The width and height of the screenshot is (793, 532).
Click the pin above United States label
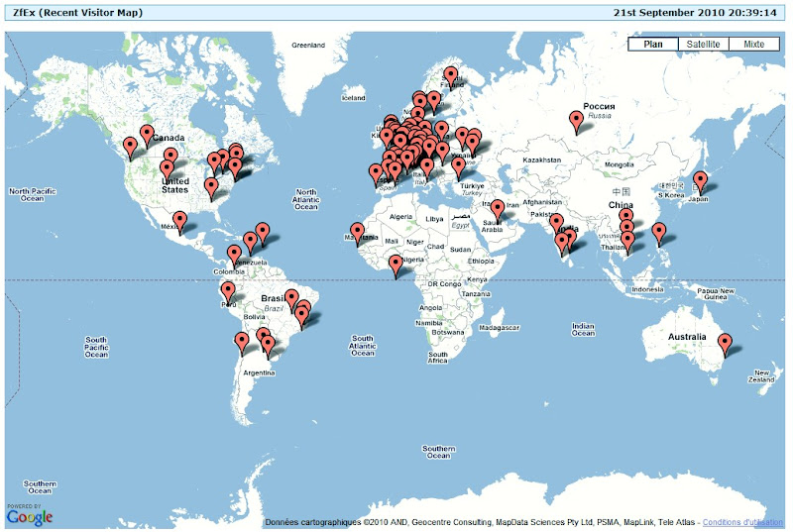(x=167, y=171)
